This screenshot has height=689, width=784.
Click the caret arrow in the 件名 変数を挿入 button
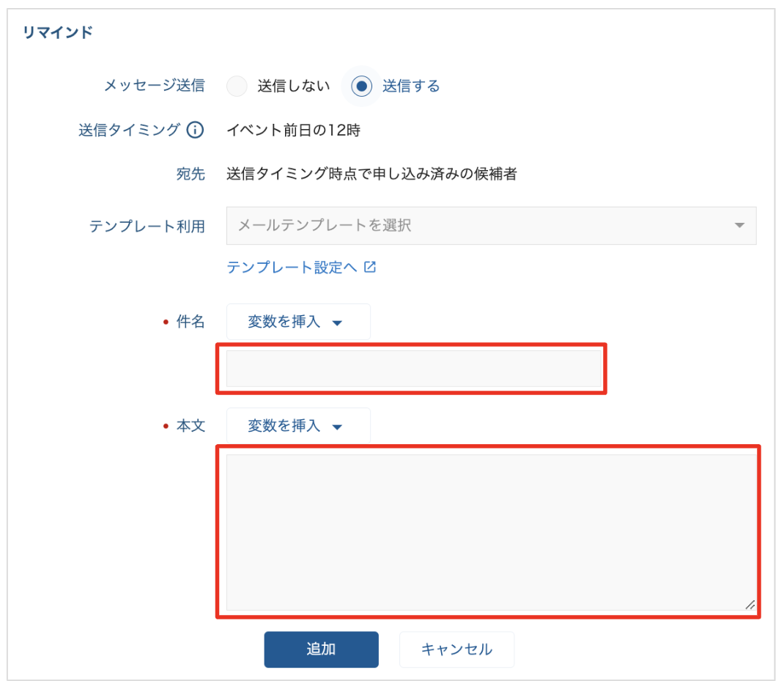337,323
